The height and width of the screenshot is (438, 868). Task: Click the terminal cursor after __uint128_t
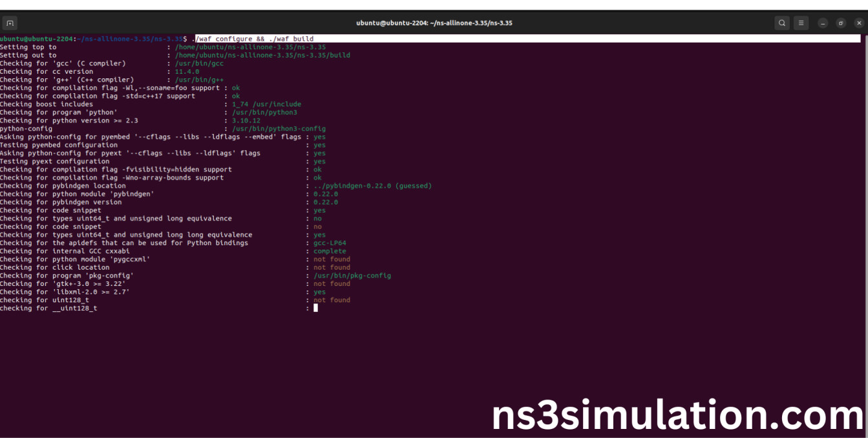click(x=315, y=308)
